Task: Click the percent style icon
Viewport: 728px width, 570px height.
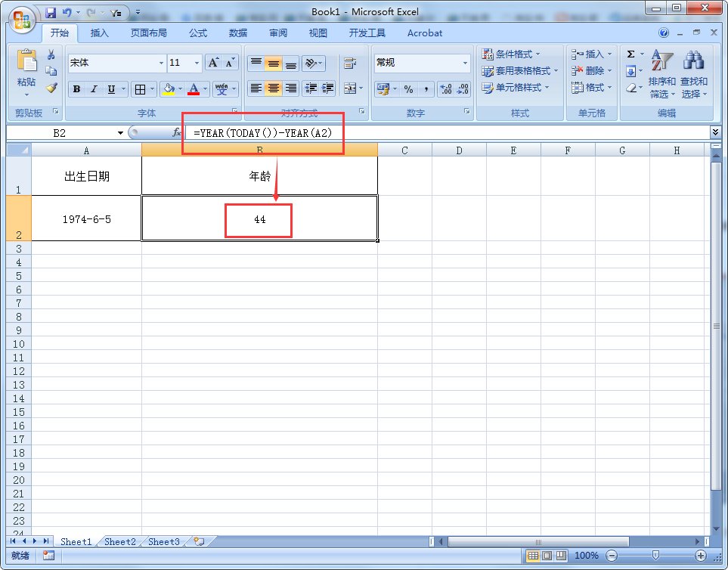Action: pos(408,89)
